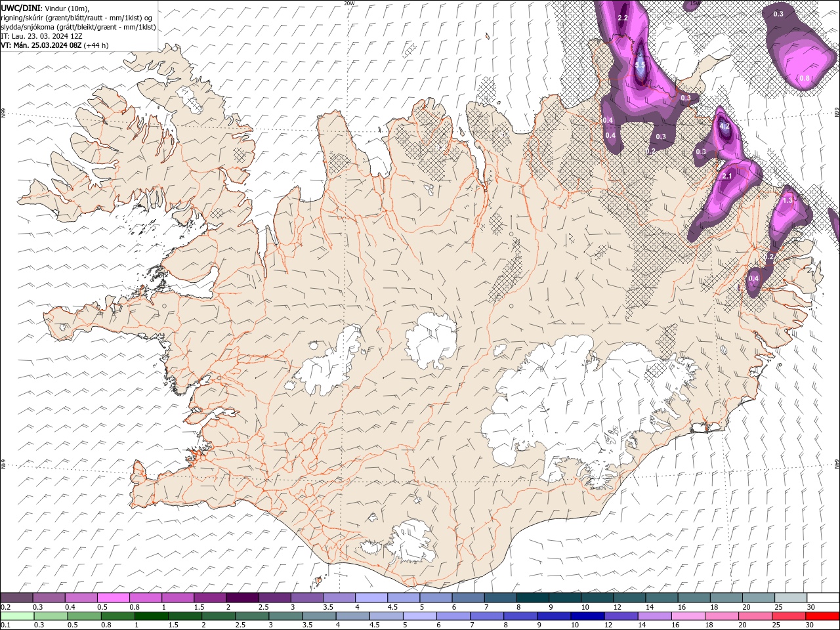Click white swatch ending the upper legend
840x630 pixels.
[x=823, y=598]
